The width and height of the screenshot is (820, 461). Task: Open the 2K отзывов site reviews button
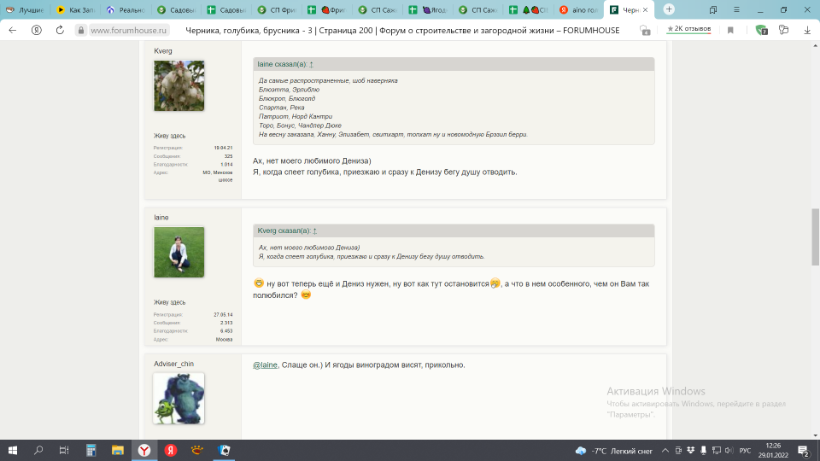pyautogui.click(x=689, y=30)
